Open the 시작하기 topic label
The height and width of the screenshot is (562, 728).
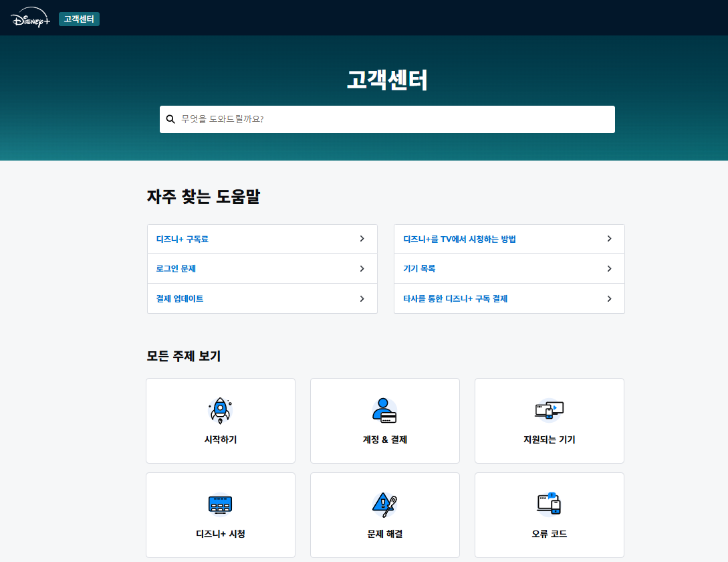point(221,440)
